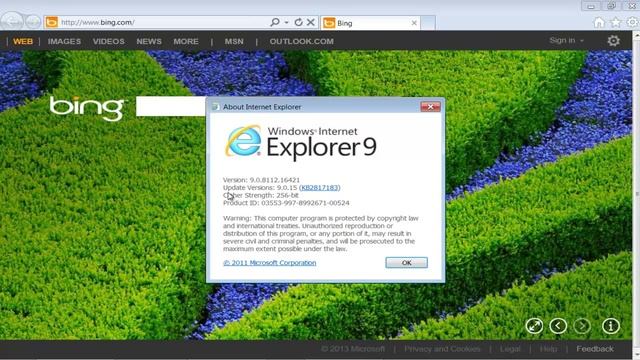Click the Cipher Strength 256-bit text
This screenshot has width=640, height=360.
coord(261,195)
